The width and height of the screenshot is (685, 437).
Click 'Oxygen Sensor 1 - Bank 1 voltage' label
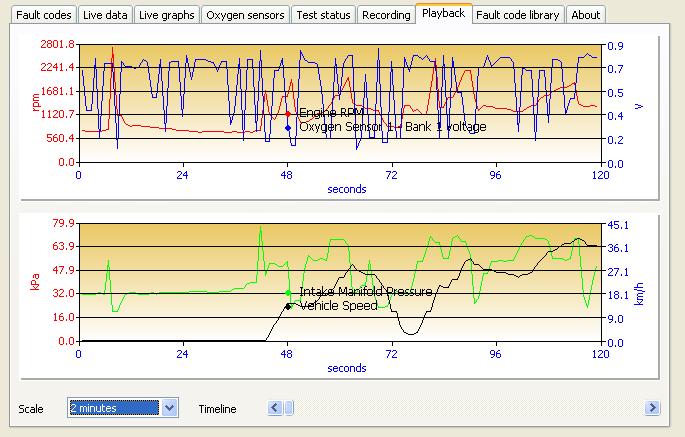pyautogui.click(x=393, y=127)
